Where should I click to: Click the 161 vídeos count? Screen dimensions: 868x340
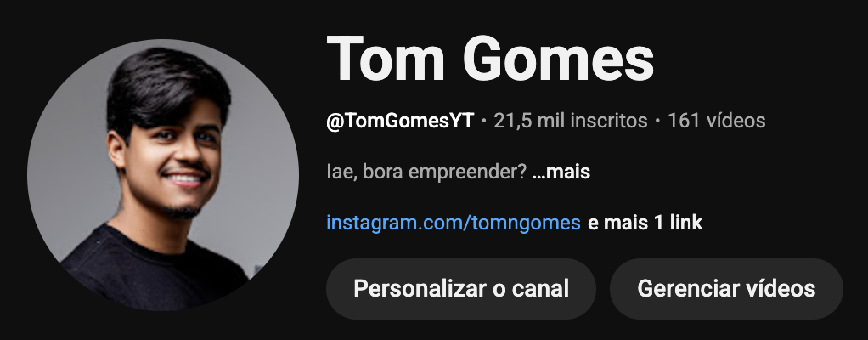pyautogui.click(x=716, y=121)
